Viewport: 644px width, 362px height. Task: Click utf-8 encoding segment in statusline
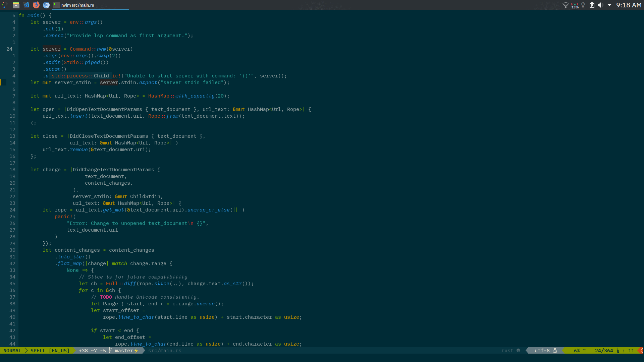pyautogui.click(x=542, y=351)
